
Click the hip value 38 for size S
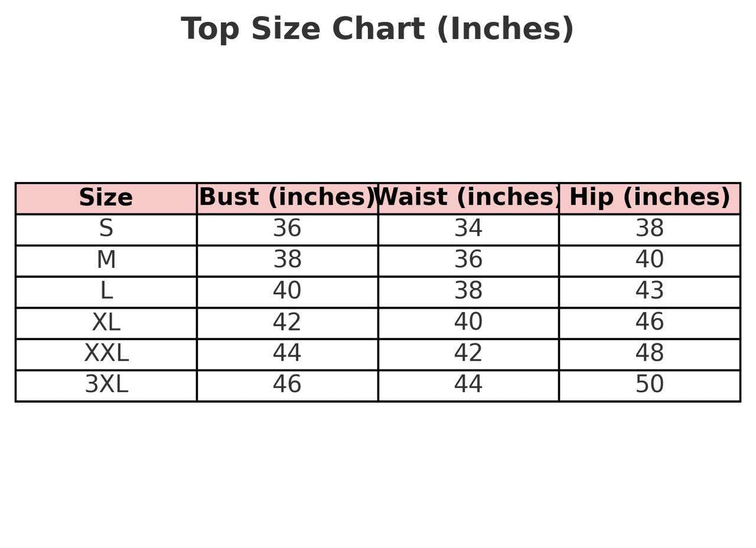pos(649,229)
